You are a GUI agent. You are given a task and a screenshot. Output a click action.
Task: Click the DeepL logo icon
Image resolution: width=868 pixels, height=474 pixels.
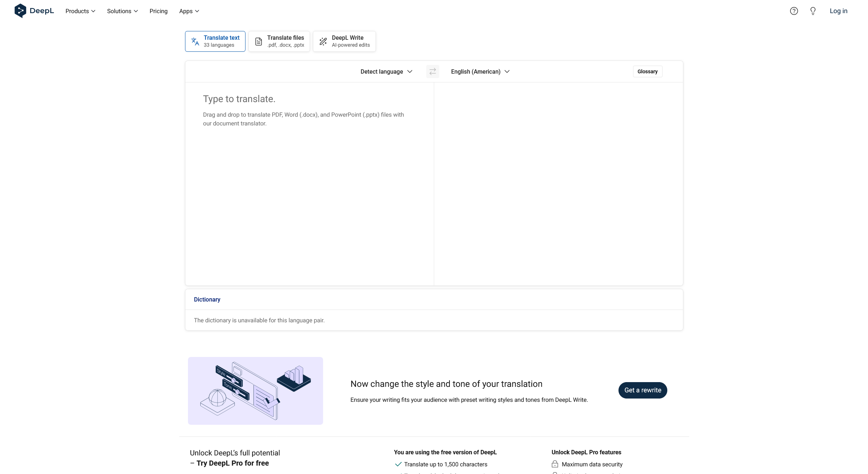point(20,11)
